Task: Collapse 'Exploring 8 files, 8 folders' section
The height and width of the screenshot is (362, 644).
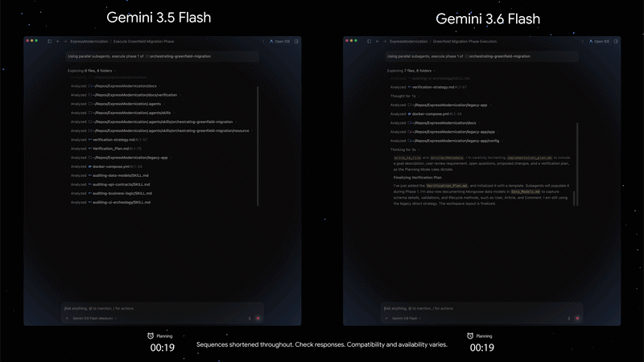Action: [x=92, y=71]
